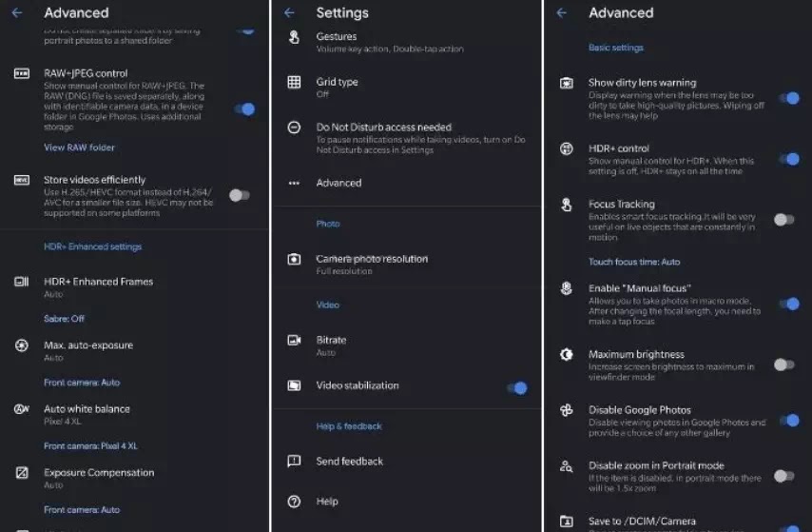
Task: Open the Advanced settings entry
Action: pos(407,183)
